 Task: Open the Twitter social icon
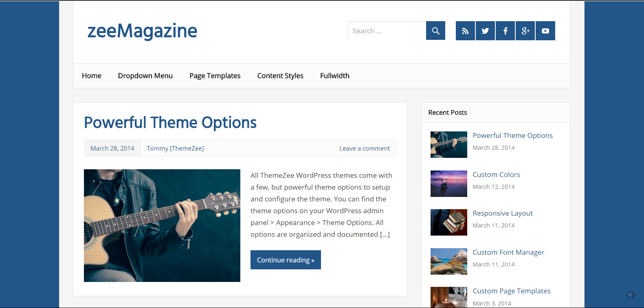point(485,31)
